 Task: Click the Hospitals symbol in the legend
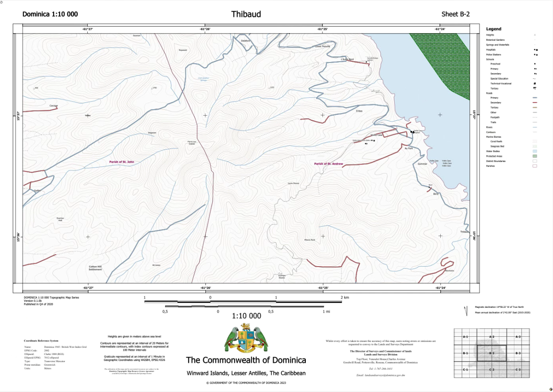(536, 50)
